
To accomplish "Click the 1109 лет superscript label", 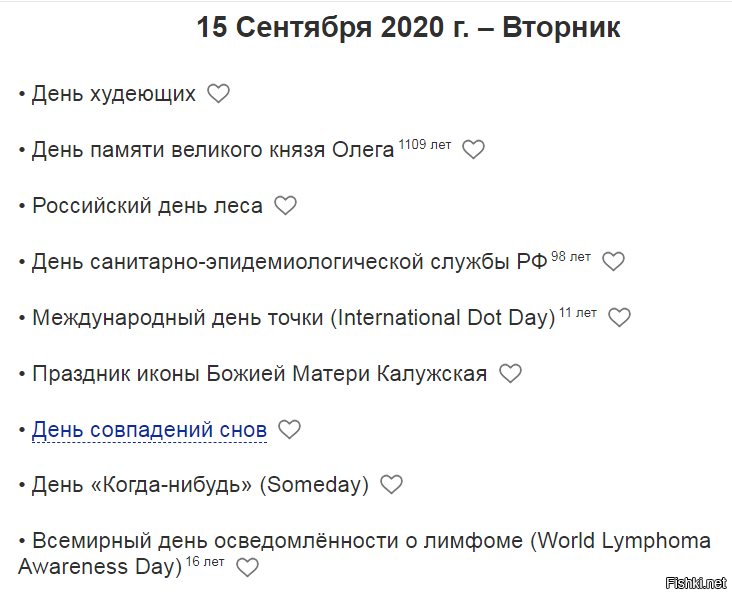I will tap(425, 145).
